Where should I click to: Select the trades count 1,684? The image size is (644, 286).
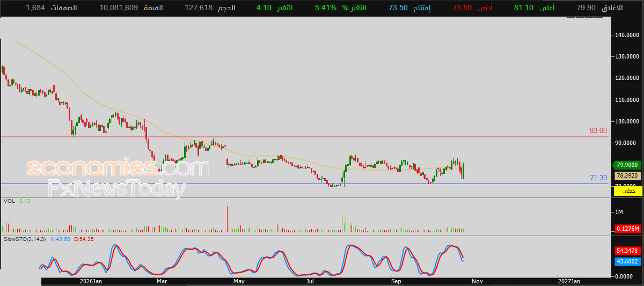35,8
